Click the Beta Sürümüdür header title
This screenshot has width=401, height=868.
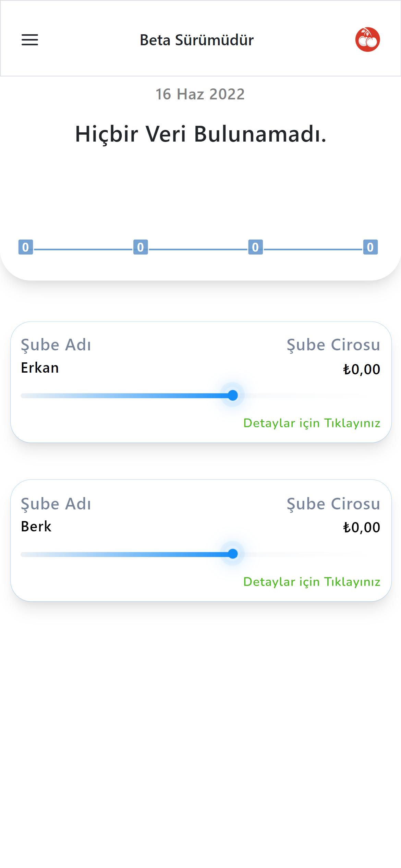(197, 40)
